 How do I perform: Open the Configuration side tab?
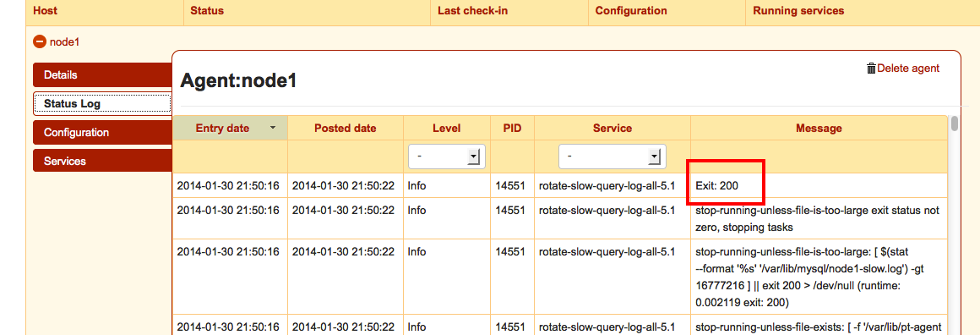(x=102, y=132)
